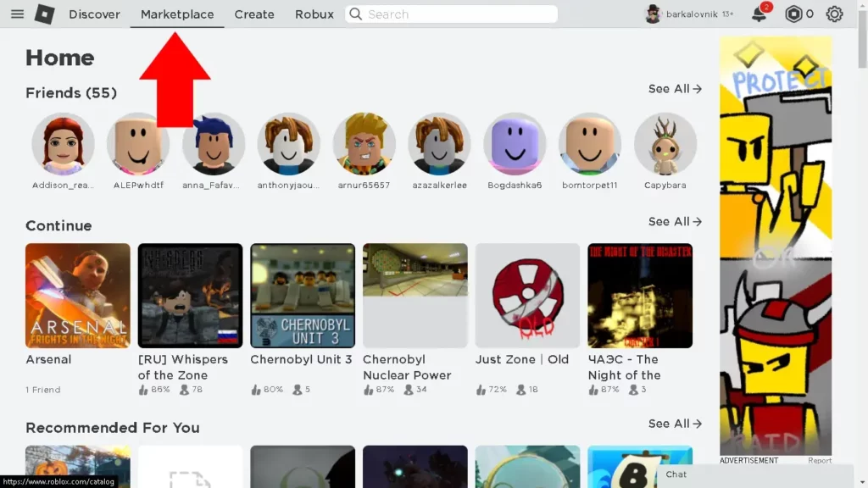See All friends link

tap(675, 88)
